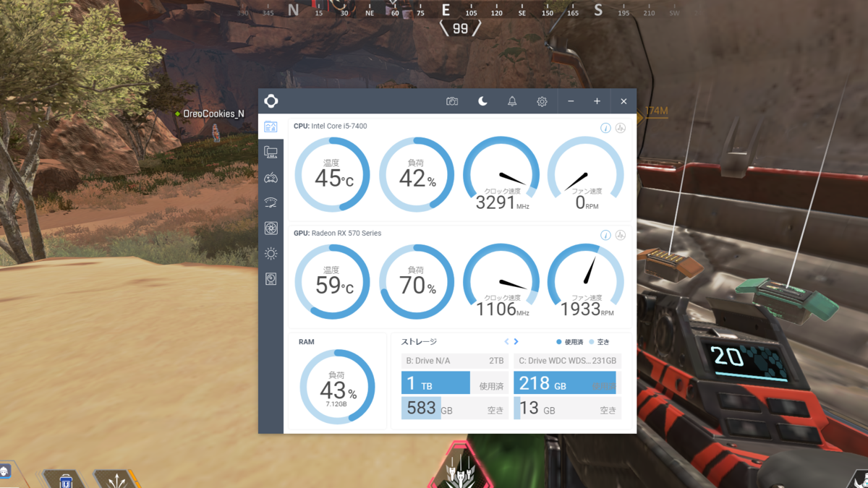Click the CPU info icon
This screenshot has height=488, width=868.
tap(605, 128)
